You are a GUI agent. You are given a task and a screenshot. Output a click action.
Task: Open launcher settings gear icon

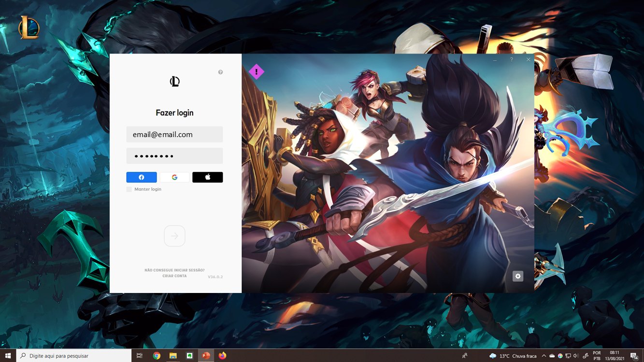pyautogui.click(x=518, y=276)
